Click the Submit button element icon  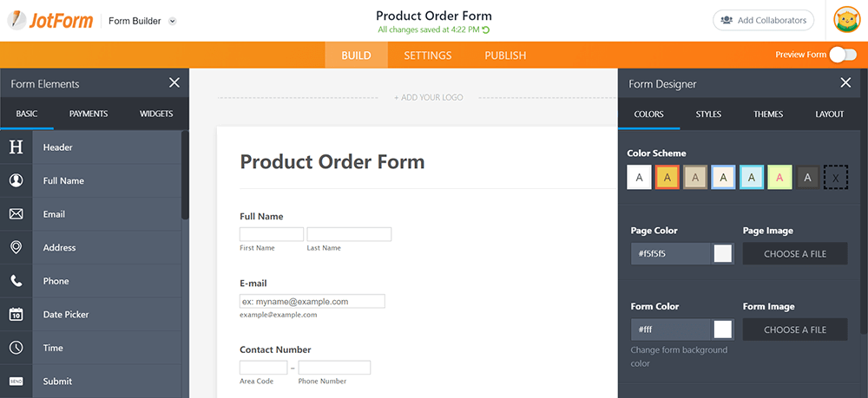click(16, 382)
